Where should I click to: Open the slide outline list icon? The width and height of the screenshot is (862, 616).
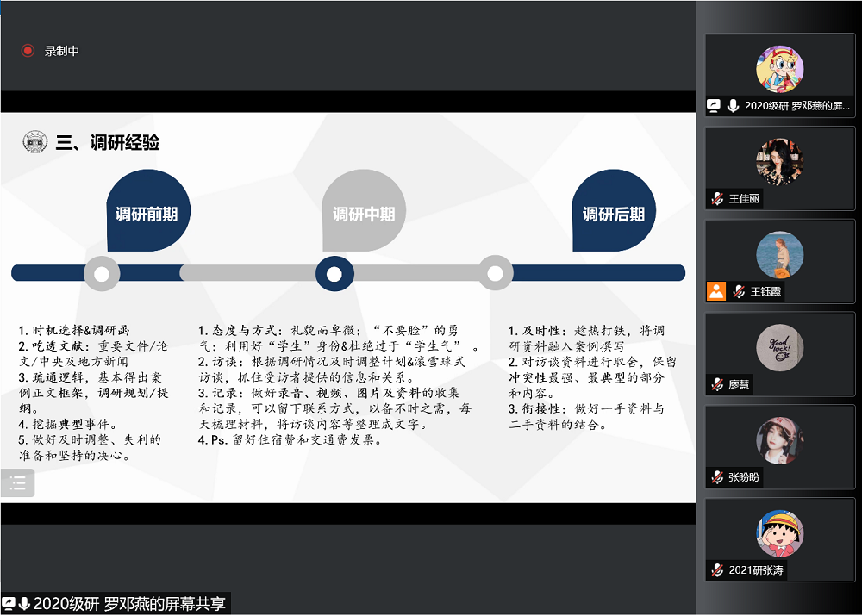point(18,483)
